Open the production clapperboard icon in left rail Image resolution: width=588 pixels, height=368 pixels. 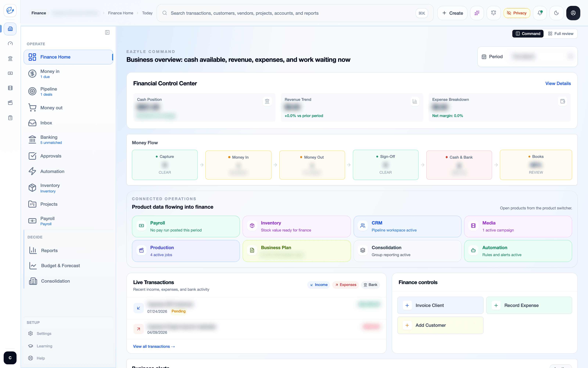click(10, 103)
